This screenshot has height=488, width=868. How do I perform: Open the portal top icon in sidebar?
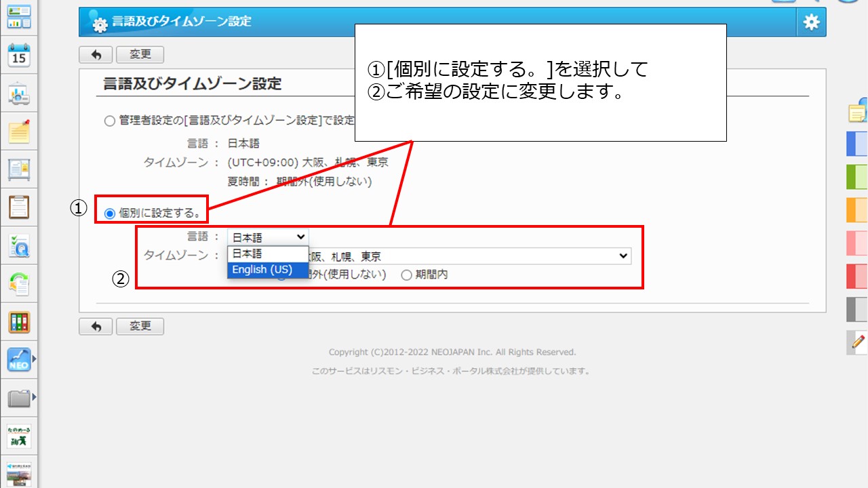(x=19, y=18)
